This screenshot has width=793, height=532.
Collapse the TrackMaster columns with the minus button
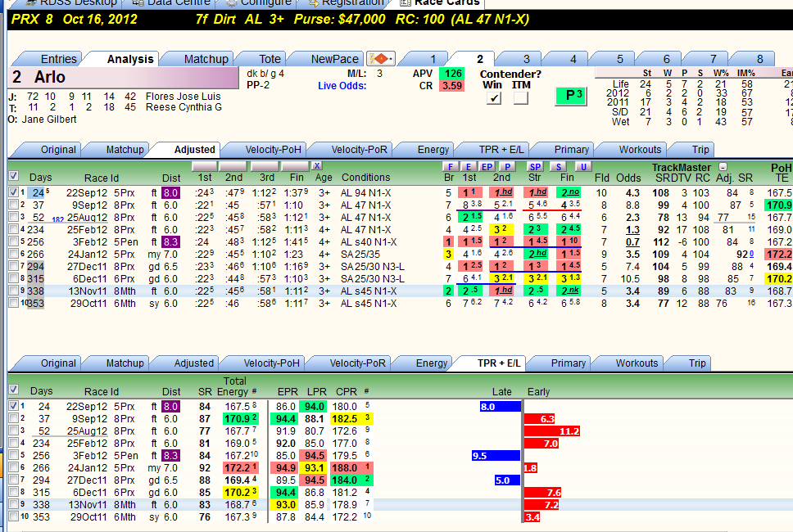(x=723, y=167)
